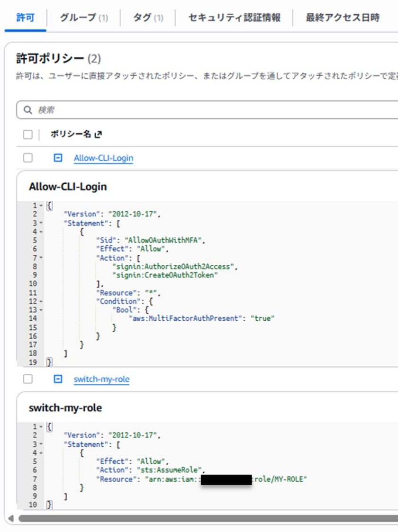Image resolution: width=398 pixels, height=532 pixels.
Task: Fold Statement line 3 in Allow-CLI-Login JSON
Action: pos(41,223)
